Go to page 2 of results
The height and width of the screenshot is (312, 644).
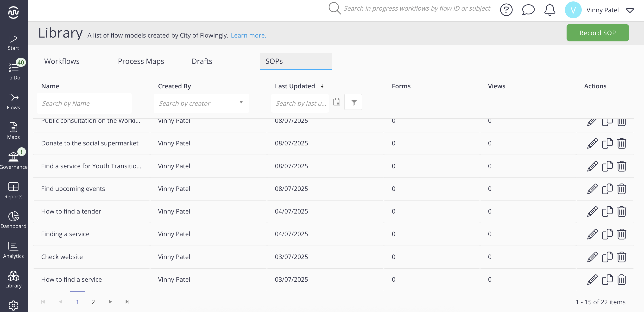click(x=93, y=302)
